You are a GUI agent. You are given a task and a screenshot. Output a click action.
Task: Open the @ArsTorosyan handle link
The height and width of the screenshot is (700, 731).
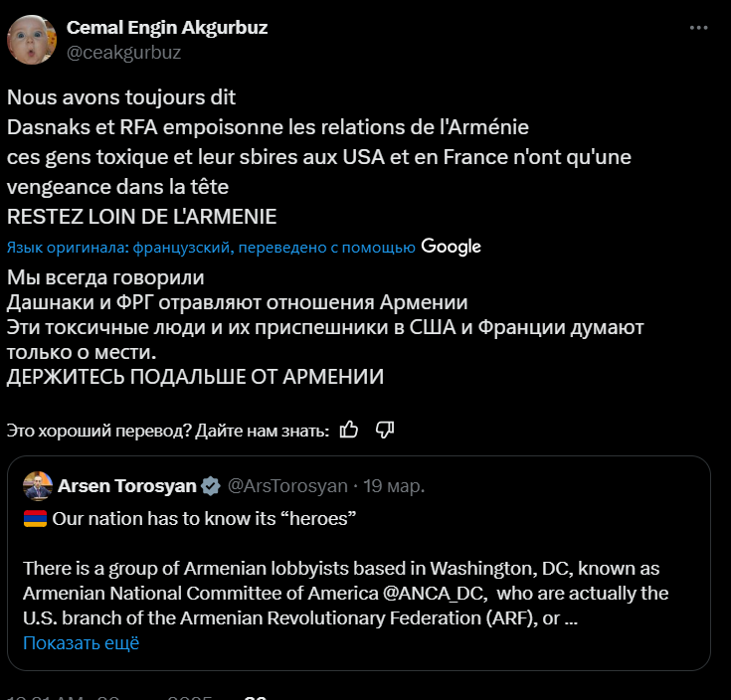pos(288,486)
